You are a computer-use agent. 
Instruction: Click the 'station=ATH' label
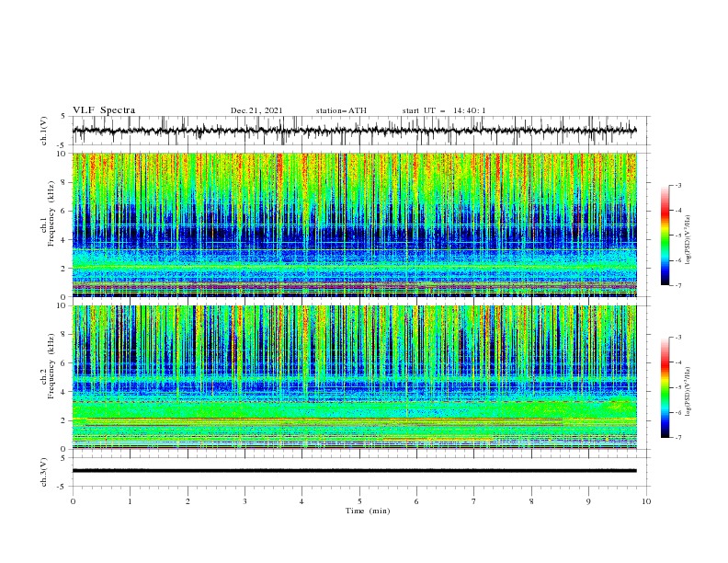[x=341, y=110]
